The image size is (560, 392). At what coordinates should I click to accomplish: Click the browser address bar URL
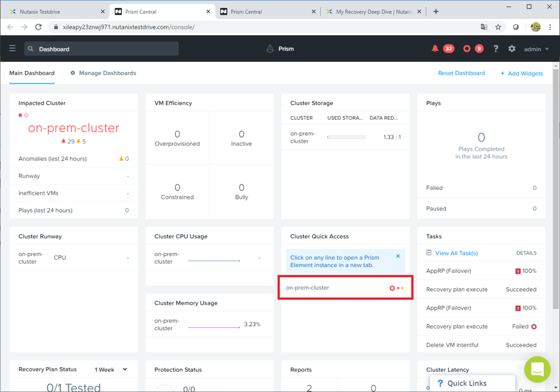coord(128,27)
